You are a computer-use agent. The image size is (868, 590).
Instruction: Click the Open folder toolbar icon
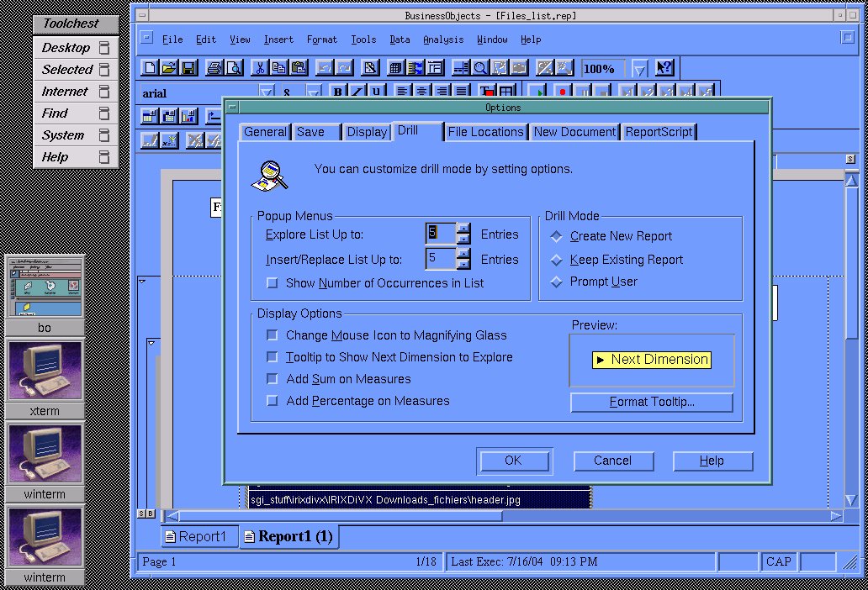[x=169, y=68]
